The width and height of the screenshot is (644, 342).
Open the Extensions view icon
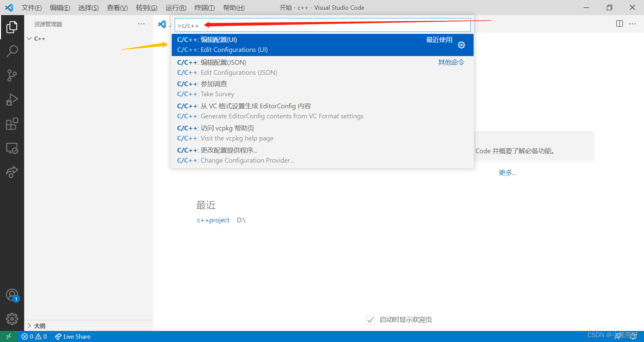click(12, 124)
